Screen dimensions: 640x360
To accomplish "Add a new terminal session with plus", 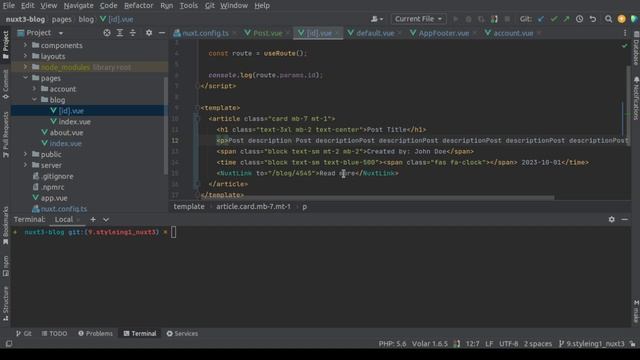I will pyautogui.click(x=93, y=220).
